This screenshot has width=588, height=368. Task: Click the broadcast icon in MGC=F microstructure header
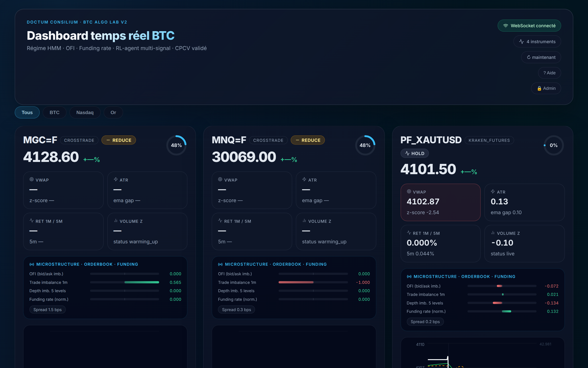[32, 264]
